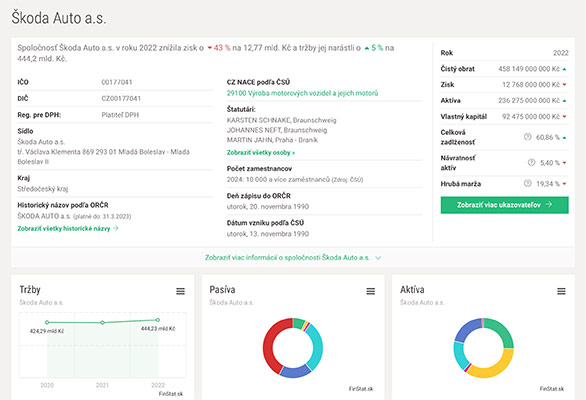This screenshot has width=586, height=400.
Task: Click the Středočeský kraj text
Action: click(x=43, y=189)
